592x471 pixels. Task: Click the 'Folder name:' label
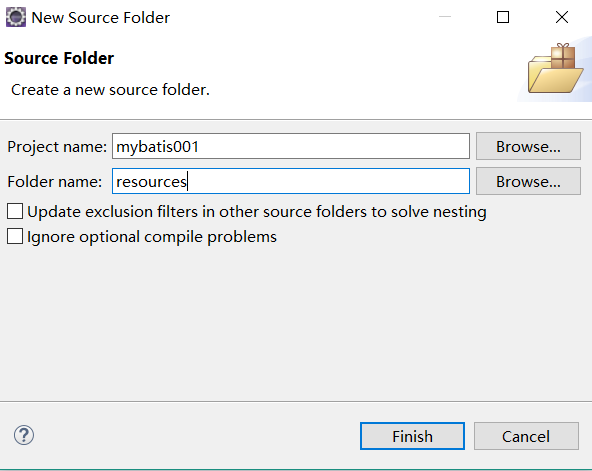click(x=55, y=182)
